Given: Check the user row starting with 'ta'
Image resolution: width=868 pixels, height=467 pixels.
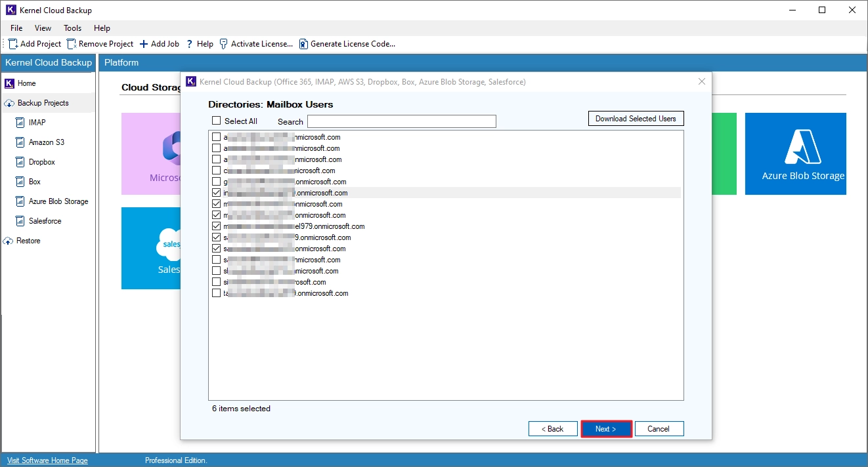Looking at the screenshot, I should pyautogui.click(x=216, y=293).
